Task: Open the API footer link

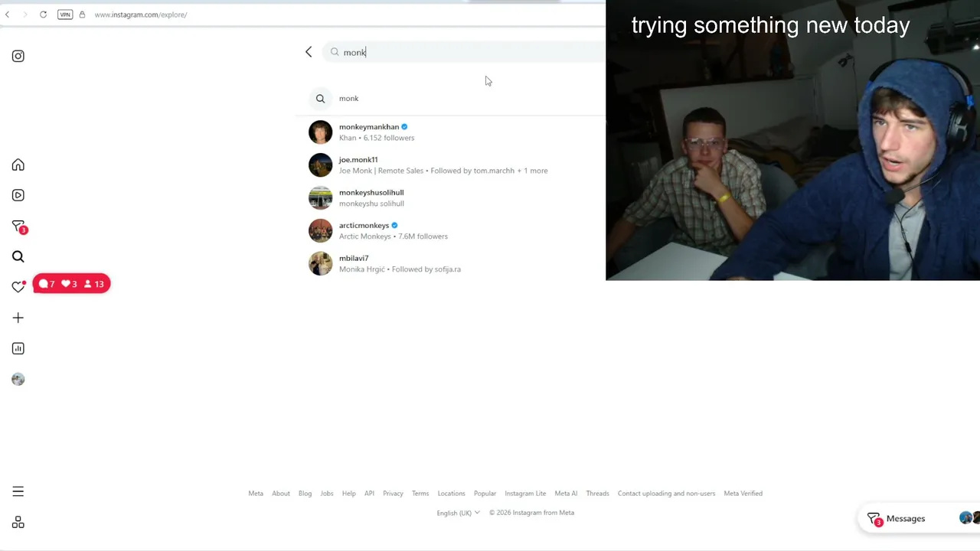Action: coord(369,494)
